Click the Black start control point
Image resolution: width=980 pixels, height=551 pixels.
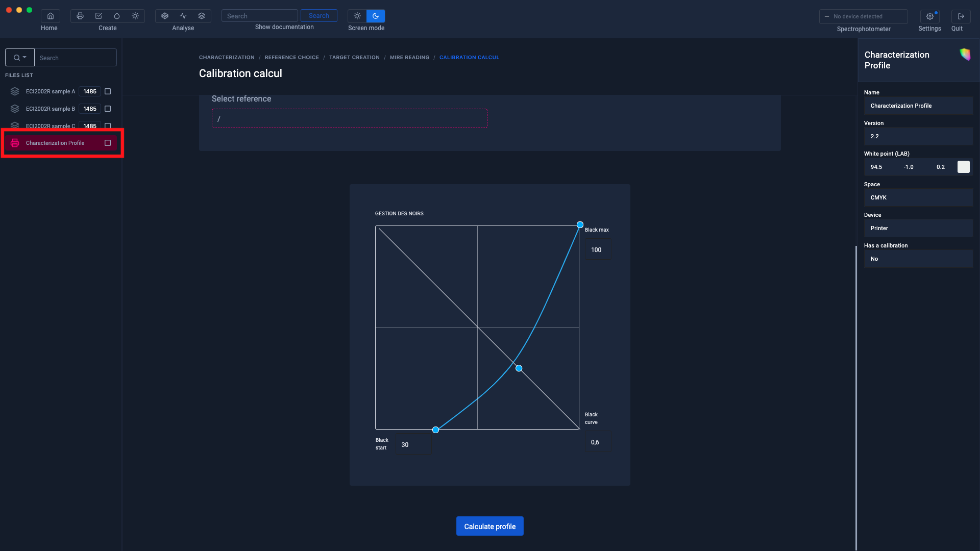tap(435, 430)
